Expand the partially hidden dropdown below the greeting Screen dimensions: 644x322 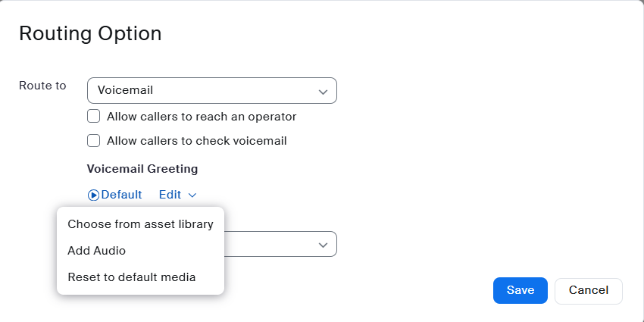click(x=324, y=245)
